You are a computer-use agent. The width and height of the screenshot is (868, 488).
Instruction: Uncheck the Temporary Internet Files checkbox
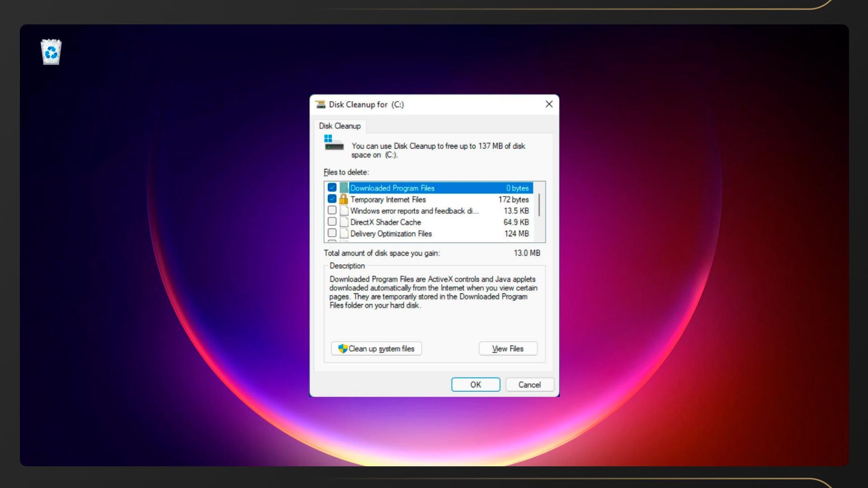point(332,199)
